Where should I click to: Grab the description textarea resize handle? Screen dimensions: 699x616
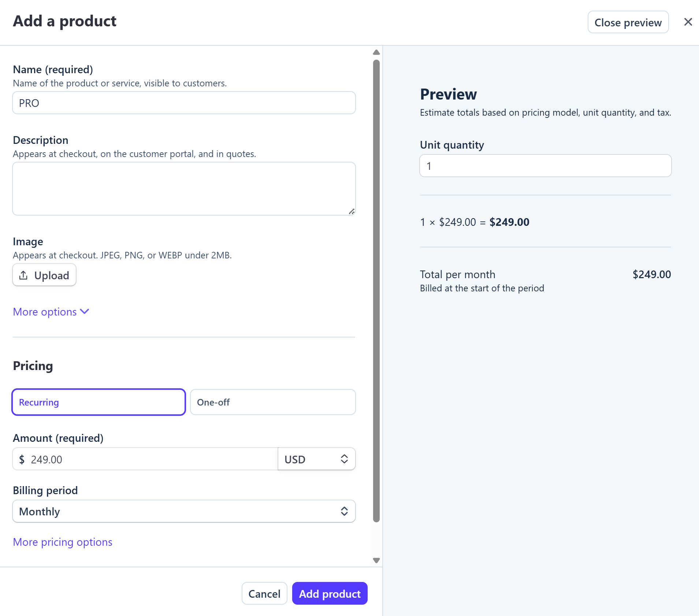tap(352, 212)
